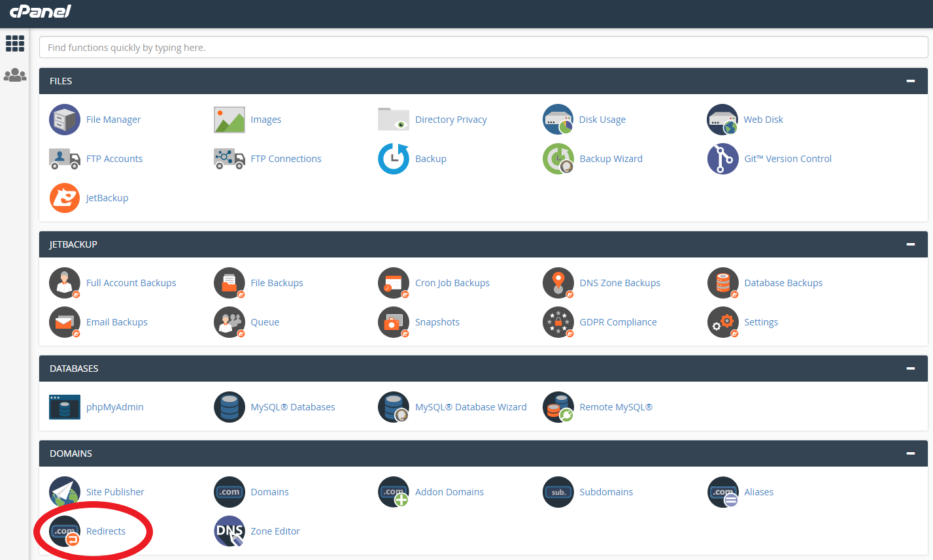The image size is (933, 560).
Task: Open the circled Redirects icon
Action: (64, 531)
